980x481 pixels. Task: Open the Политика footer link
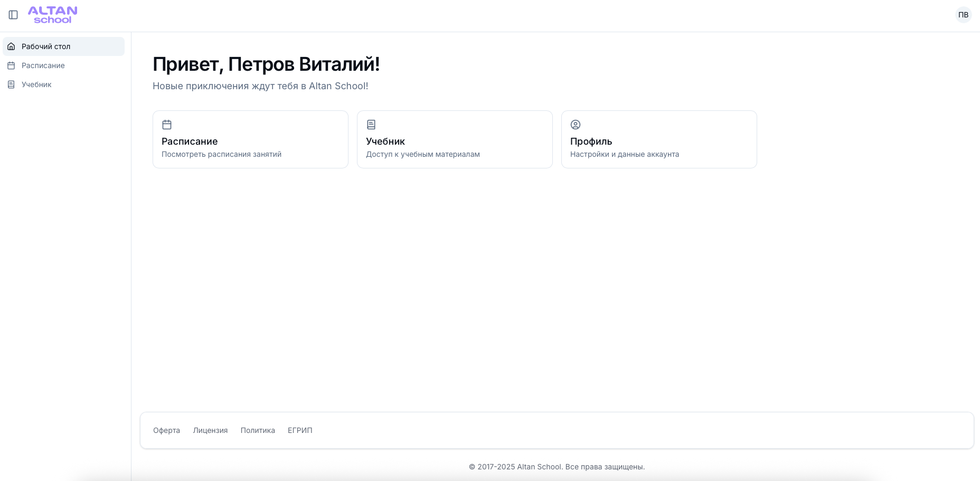click(x=258, y=430)
